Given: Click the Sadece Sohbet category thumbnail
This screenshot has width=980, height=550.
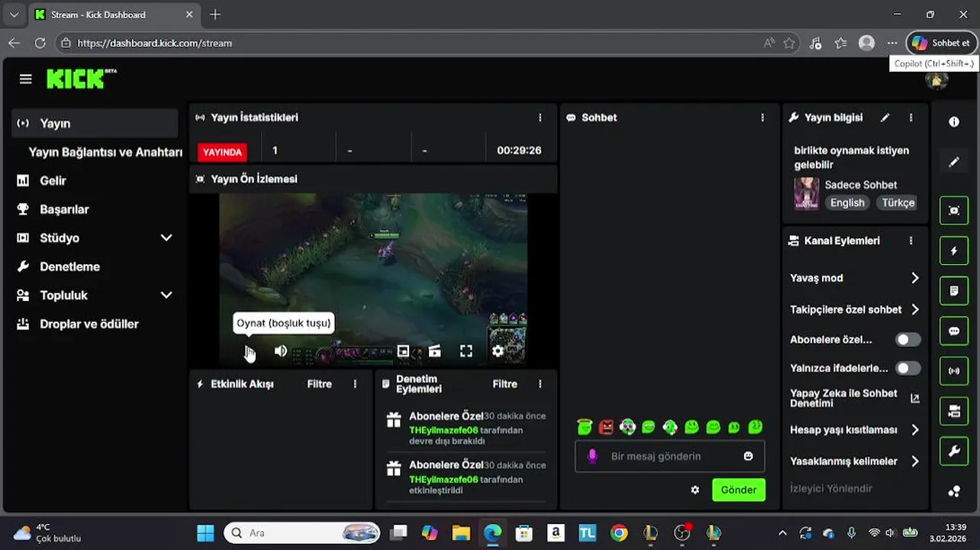Looking at the screenshot, I should click(806, 193).
